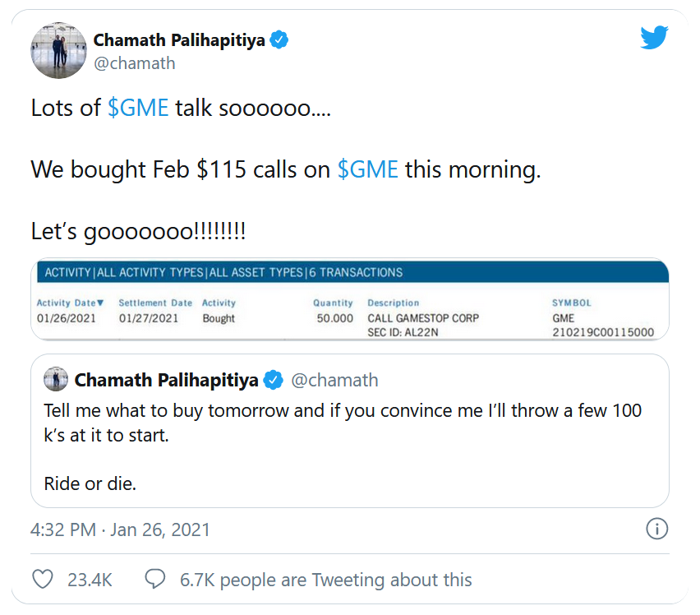700x615 pixels.
Task: Sort by the Activity Date column header
Action: point(70,303)
